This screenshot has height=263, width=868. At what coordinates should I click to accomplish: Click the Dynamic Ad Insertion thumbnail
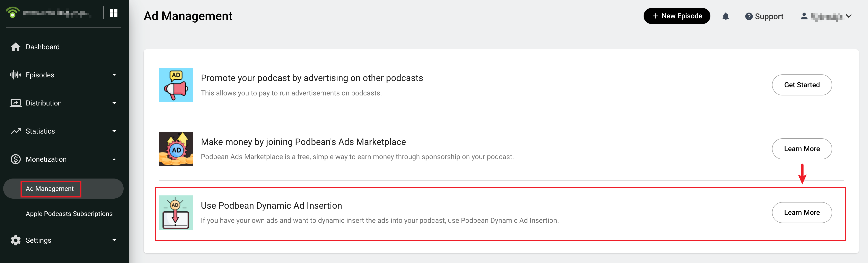pos(176,212)
